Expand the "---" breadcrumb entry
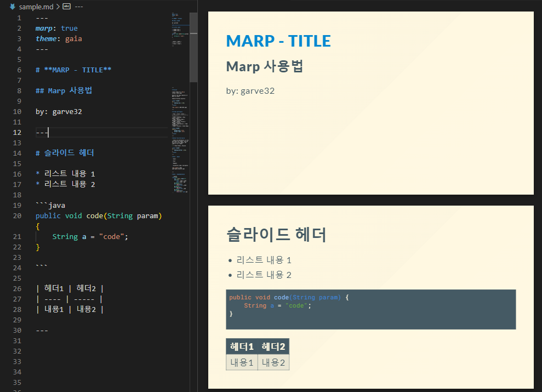The height and width of the screenshot is (392, 542). pos(78,7)
